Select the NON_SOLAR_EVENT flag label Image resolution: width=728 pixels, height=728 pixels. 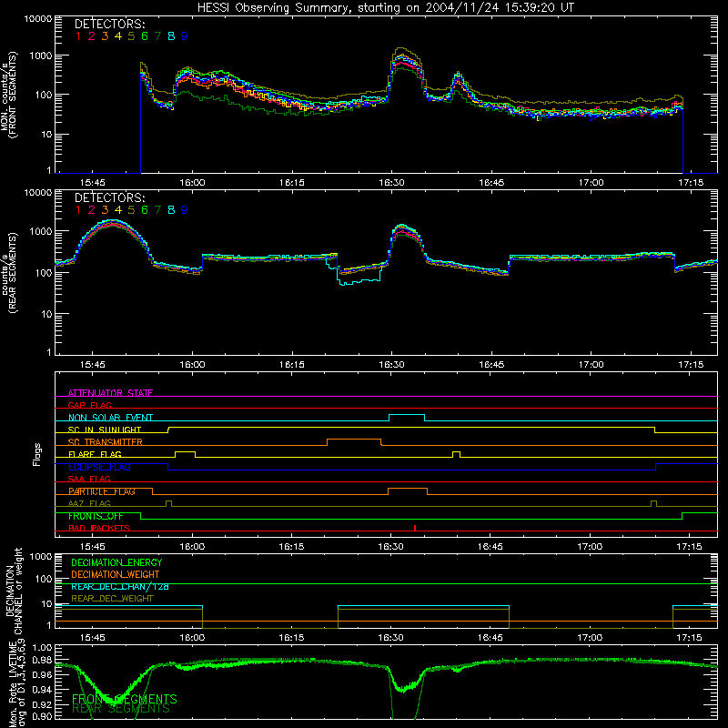click(110, 418)
